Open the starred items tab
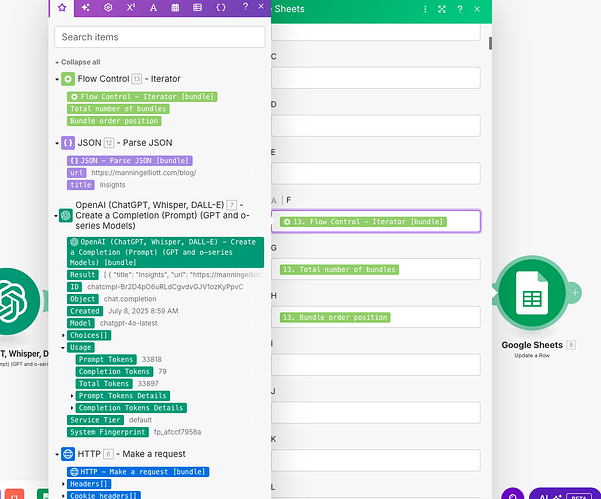 [x=62, y=8]
